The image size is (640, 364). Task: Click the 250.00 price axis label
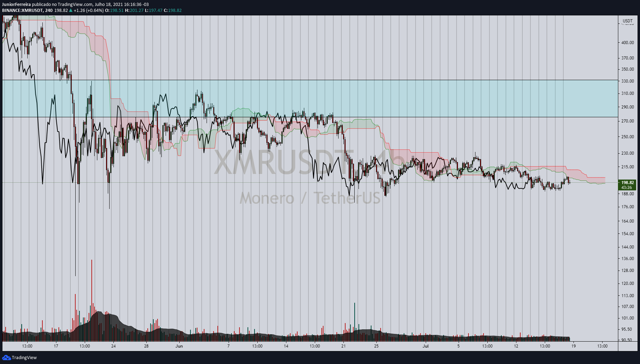click(627, 137)
